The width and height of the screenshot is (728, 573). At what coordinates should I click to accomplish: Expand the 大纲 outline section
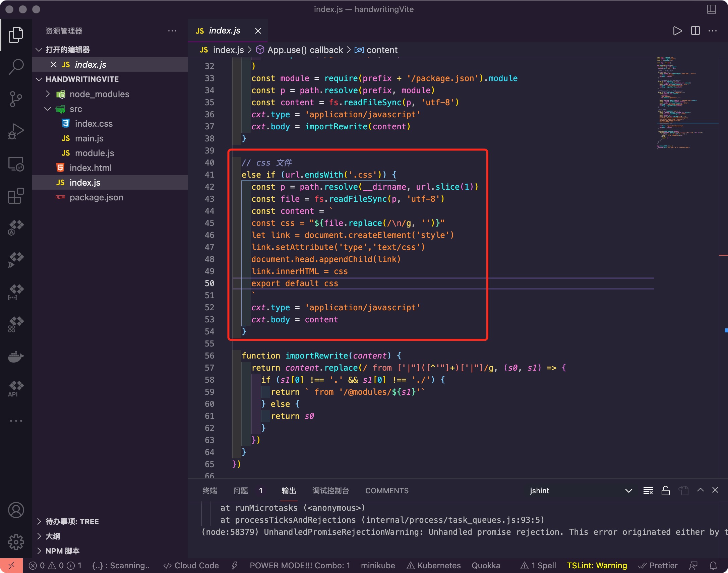pyautogui.click(x=39, y=536)
